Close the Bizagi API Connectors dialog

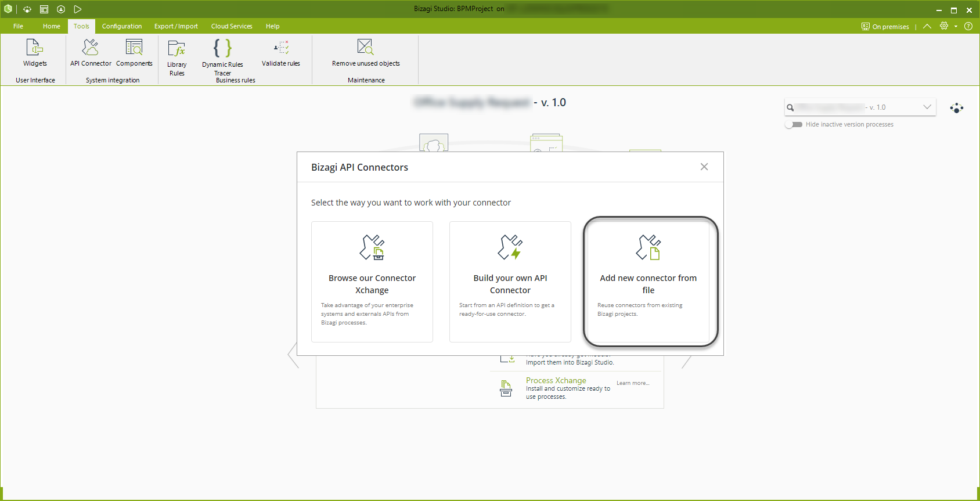(704, 167)
